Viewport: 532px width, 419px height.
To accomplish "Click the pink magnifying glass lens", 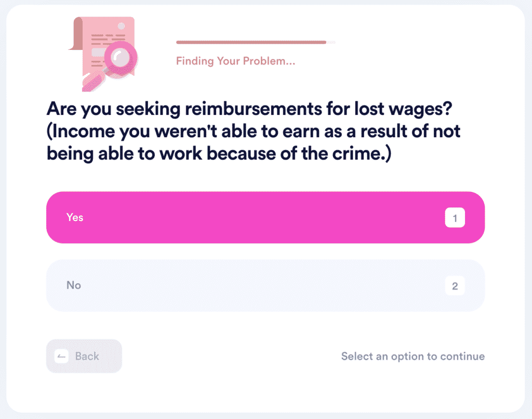I will [x=121, y=58].
